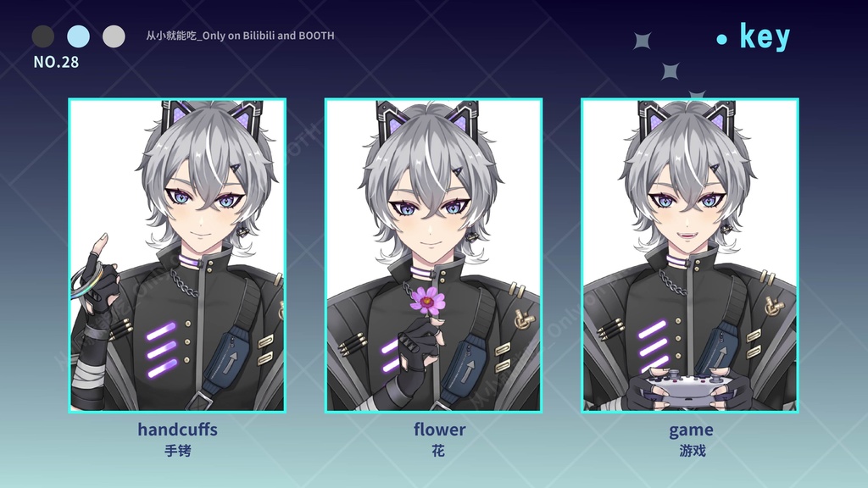Click the NO.28 number label
Viewport: 868px width, 488px height.
point(56,62)
